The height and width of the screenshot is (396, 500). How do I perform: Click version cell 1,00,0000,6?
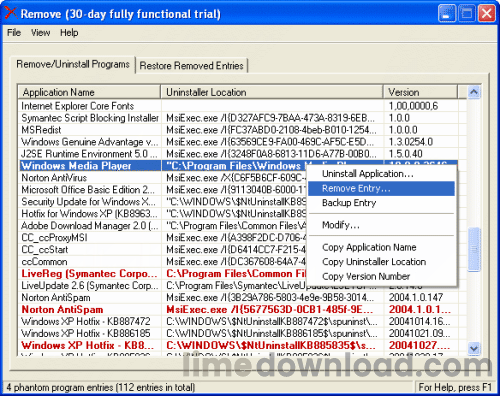pos(413,106)
